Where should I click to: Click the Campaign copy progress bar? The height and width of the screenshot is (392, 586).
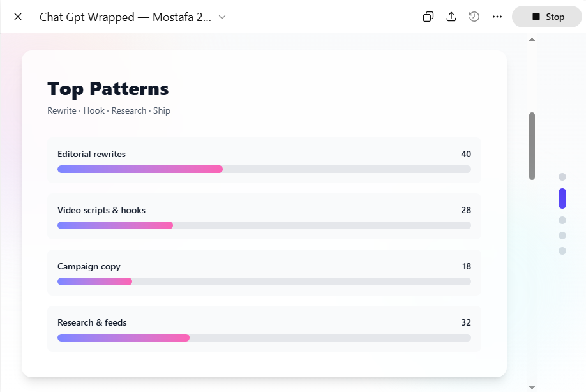(264, 282)
